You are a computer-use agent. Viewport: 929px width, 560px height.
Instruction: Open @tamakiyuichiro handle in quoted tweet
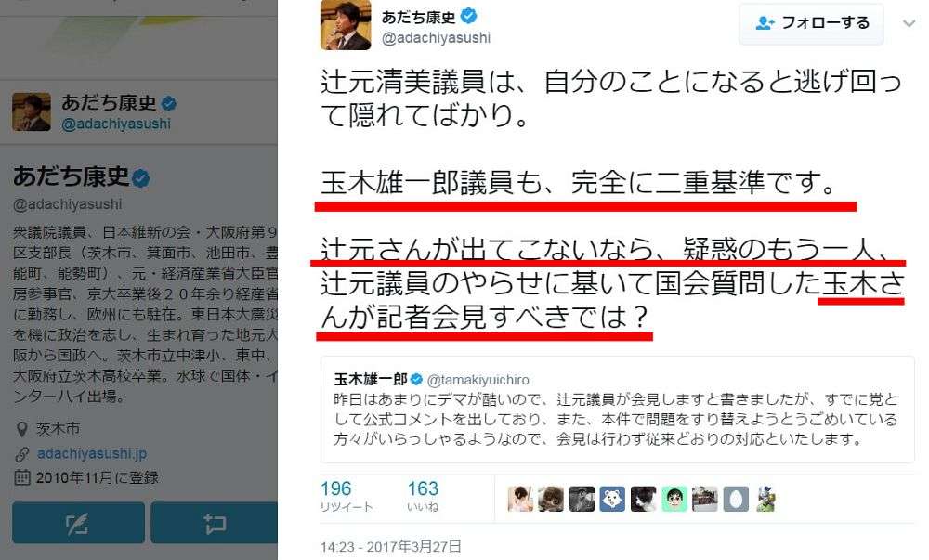click(x=478, y=380)
